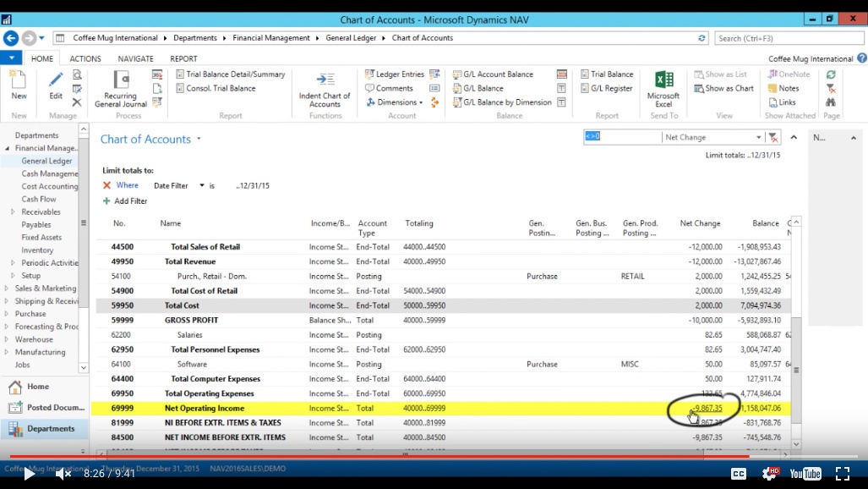
Task: Click the Departments navigation button
Action: (44, 429)
